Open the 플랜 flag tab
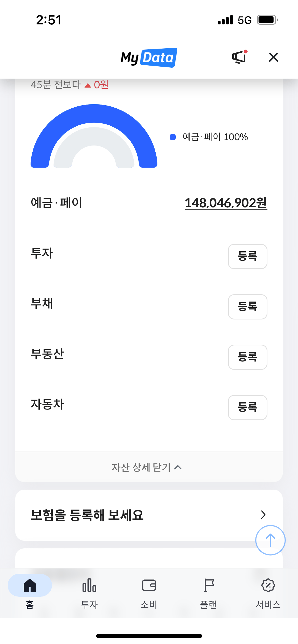The image size is (298, 644). (x=209, y=585)
